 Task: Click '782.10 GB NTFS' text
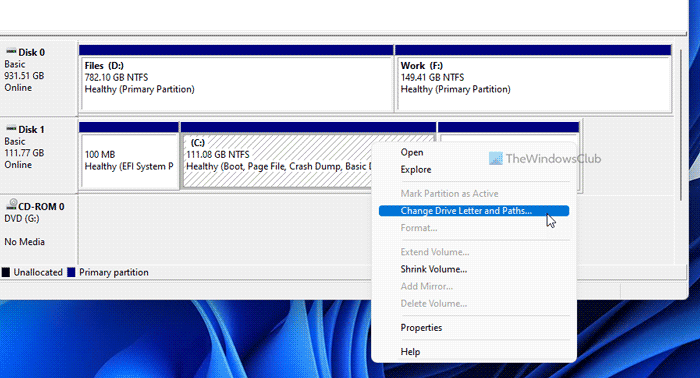pos(117,78)
